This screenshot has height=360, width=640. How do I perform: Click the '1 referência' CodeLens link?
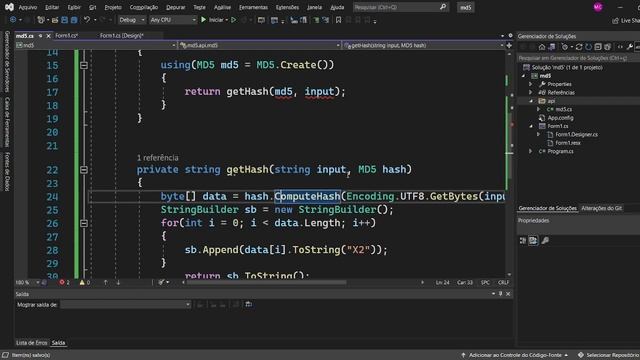click(x=158, y=158)
